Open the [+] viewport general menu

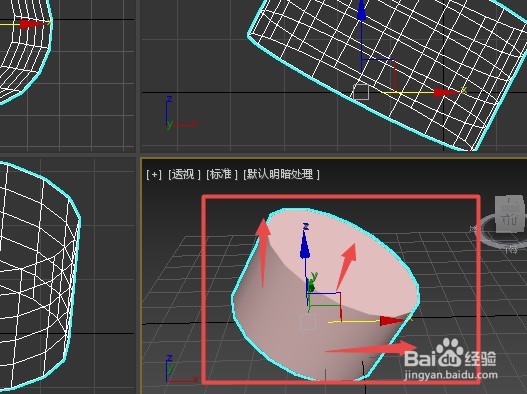[154, 174]
